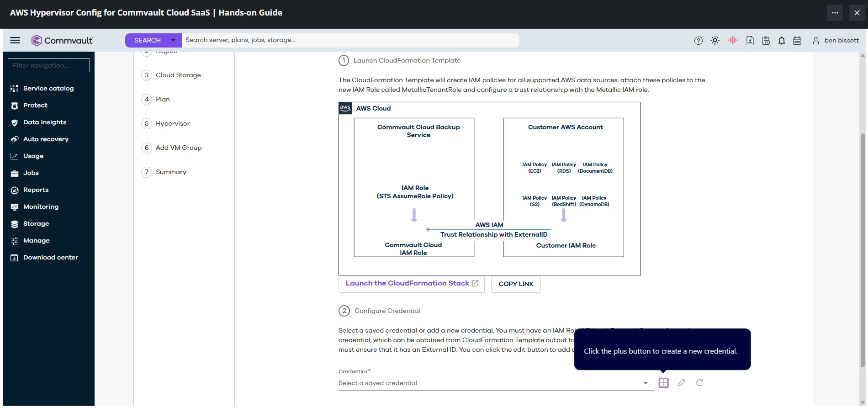Open the Select a saved credential dropdown
This screenshot has width=868, height=413.
(496, 383)
